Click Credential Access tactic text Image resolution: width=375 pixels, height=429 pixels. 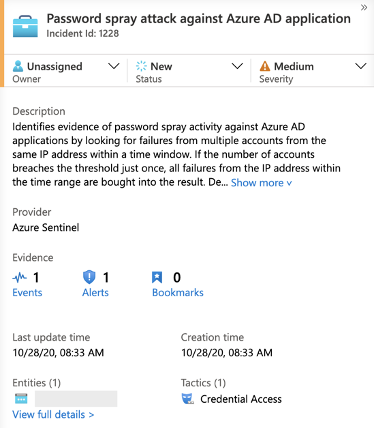pos(241,399)
